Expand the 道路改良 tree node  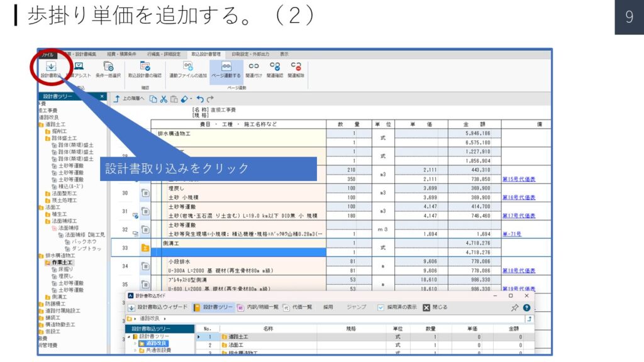(x=134, y=343)
